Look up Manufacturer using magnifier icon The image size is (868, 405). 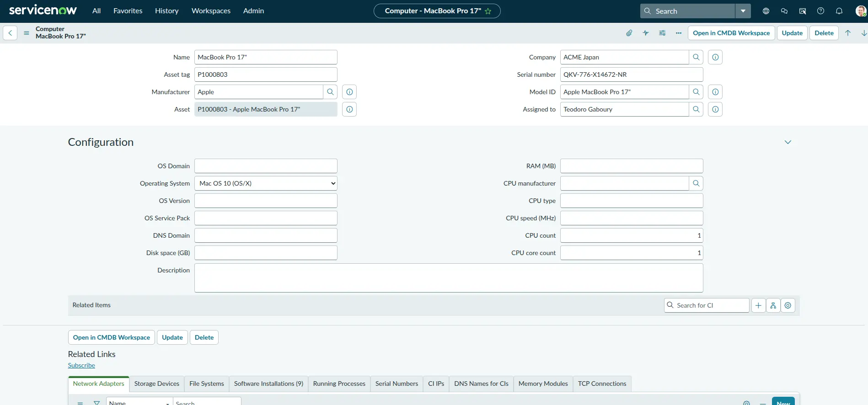pyautogui.click(x=330, y=92)
